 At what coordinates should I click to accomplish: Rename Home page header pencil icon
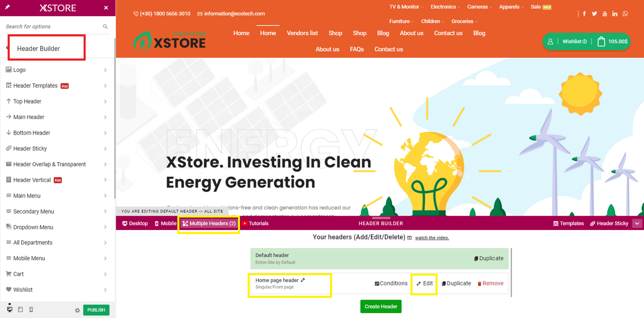point(303,280)
